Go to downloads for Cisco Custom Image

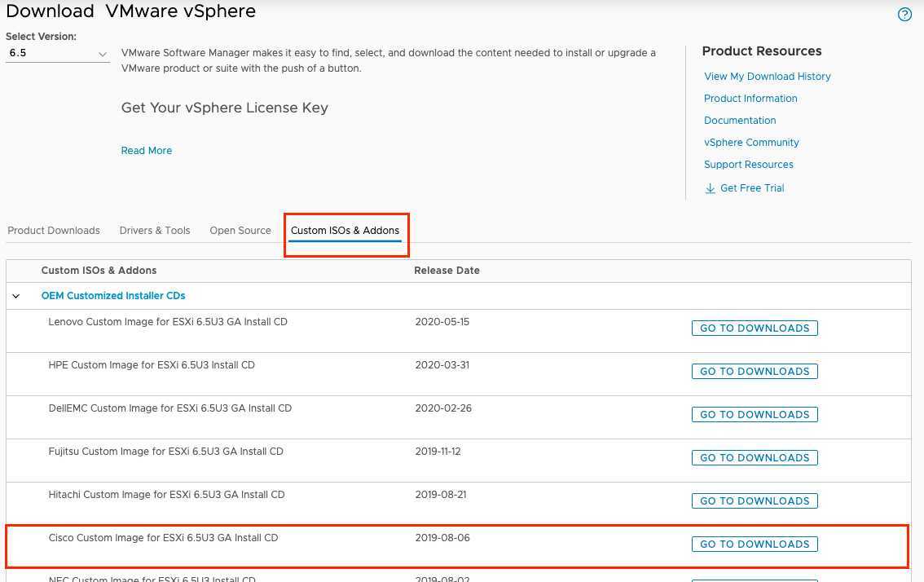point(755,544)
